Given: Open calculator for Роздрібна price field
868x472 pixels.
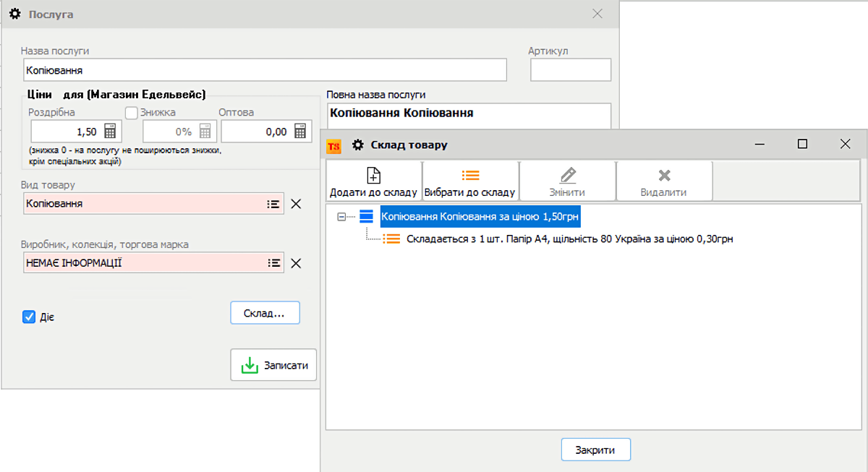Looking at the screenshot, I should [110, 132].
